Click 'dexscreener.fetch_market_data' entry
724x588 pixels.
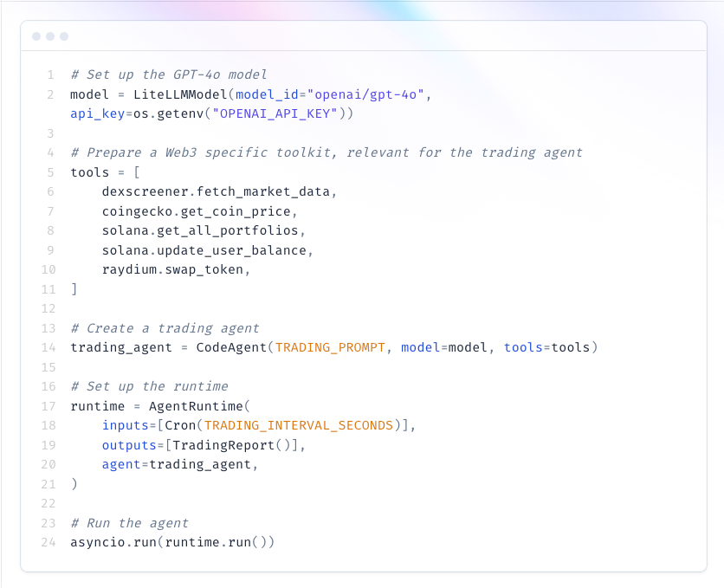[216, 191]
